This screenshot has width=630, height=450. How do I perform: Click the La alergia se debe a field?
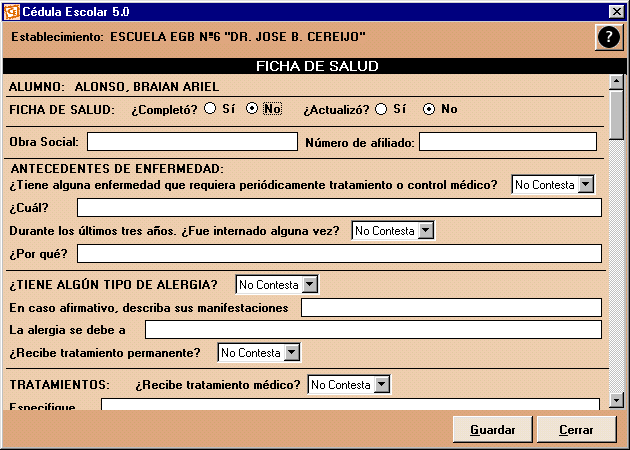[373, 330]
